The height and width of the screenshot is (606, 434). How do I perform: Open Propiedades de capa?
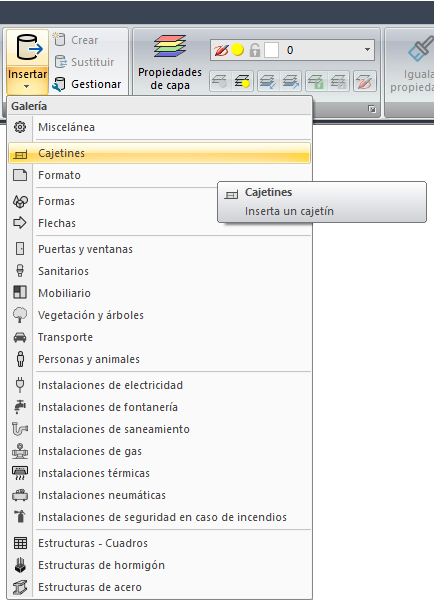tap(170, 63)
